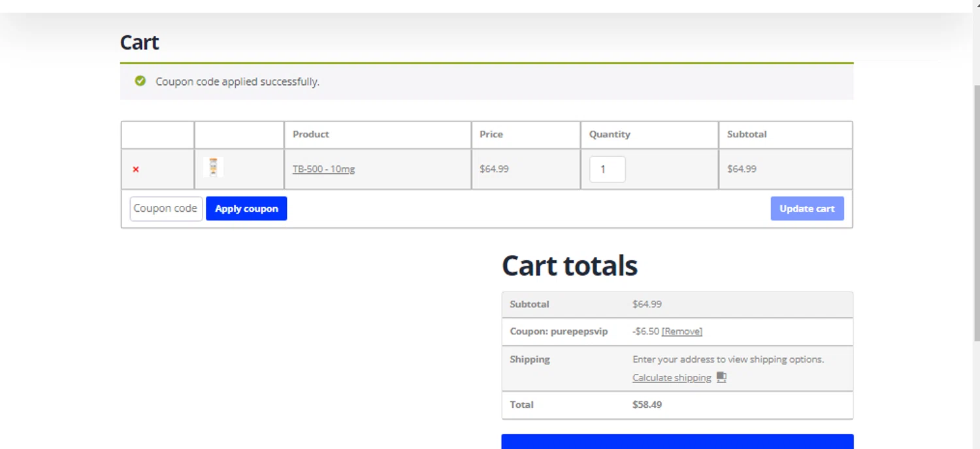
Task: Click the Cart page heading
Action: [139, 42]
